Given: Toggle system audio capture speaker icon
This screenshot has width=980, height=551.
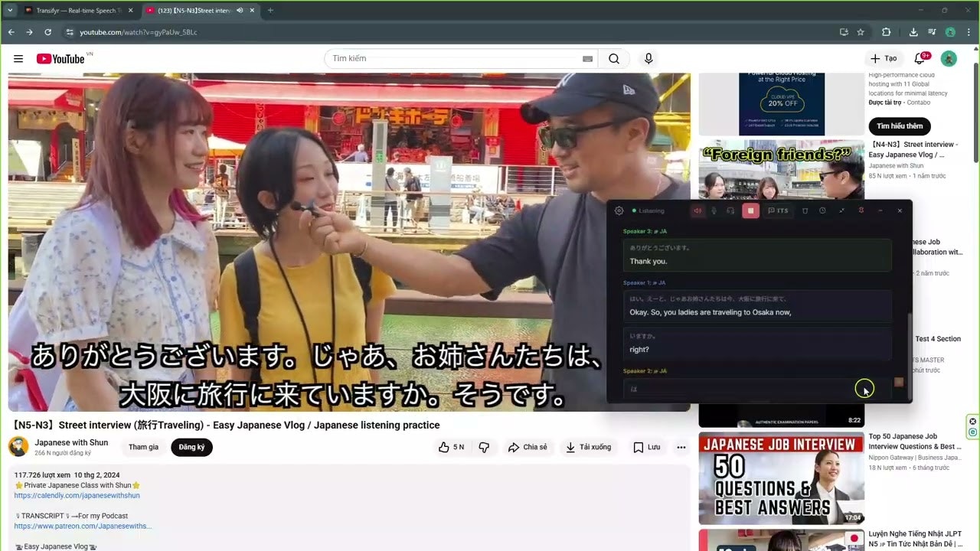Looking at the screenshot, I should tap(697, 210).
